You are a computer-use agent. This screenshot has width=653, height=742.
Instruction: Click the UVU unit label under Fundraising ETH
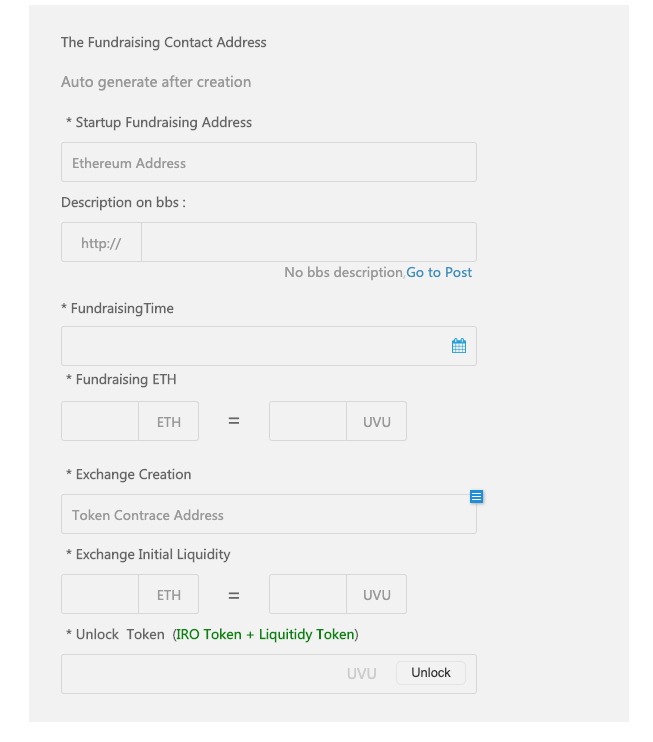[377, 422]
